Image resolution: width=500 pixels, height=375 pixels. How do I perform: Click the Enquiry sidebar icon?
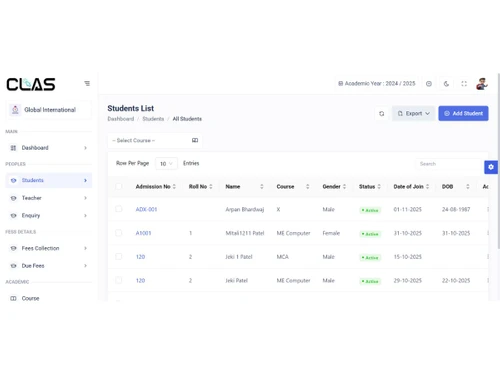(x=13, y=215)
